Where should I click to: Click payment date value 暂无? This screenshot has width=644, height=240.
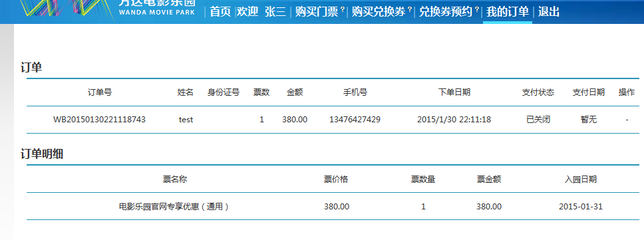click(x=589, y=120)
